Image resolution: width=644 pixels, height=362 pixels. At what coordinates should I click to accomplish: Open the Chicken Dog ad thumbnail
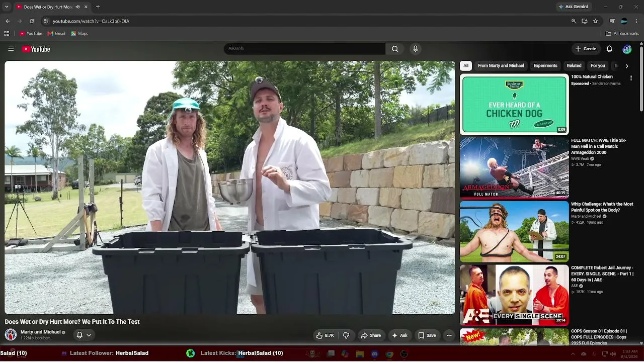(x=514, y=104)
